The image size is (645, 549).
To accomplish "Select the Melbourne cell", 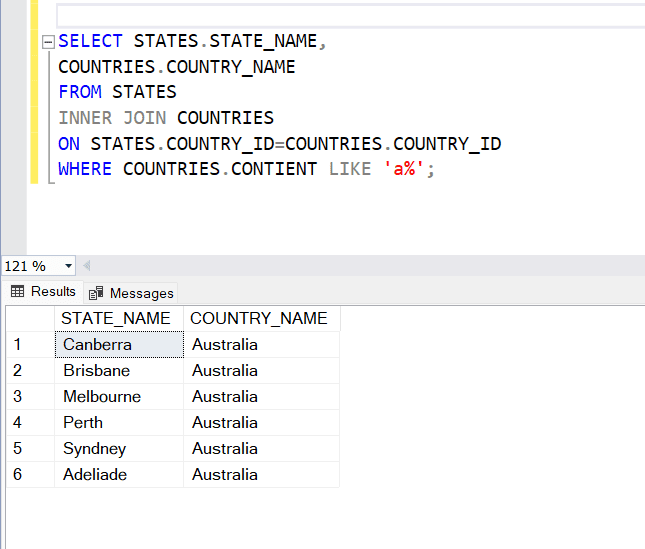I will [x=119, y=396].
